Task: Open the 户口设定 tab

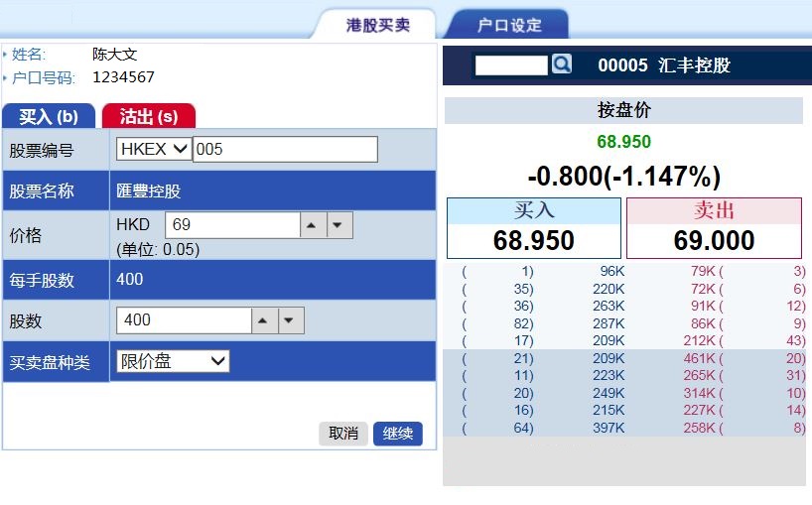Action: 509,25
